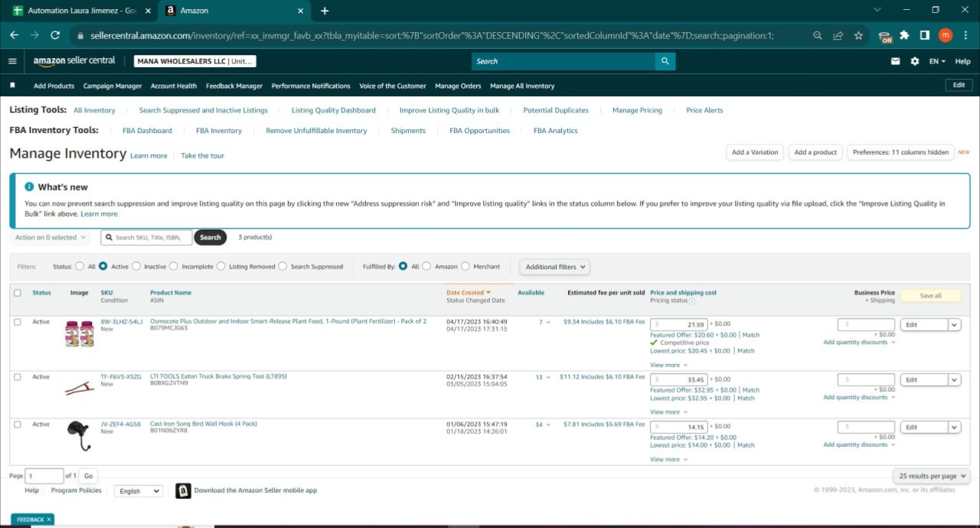Switch to Automation Laura Jimenez browser tab
Viewport: 980px width, 528px height.
[x=80, y=11]
